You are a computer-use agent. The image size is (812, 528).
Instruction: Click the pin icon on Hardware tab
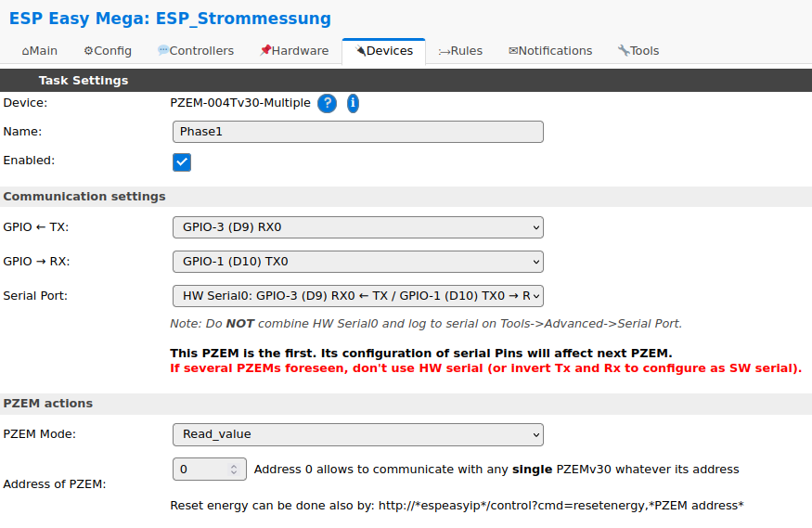point(265,50)
